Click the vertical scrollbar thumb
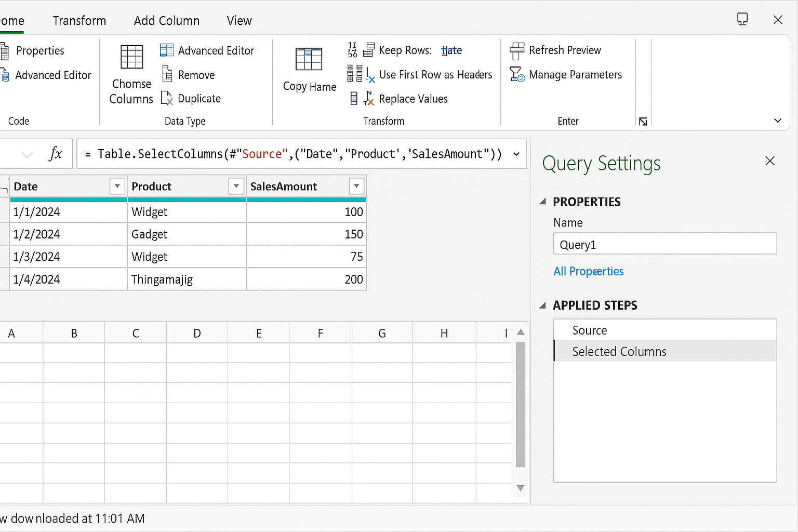 (x=521, y=404)
